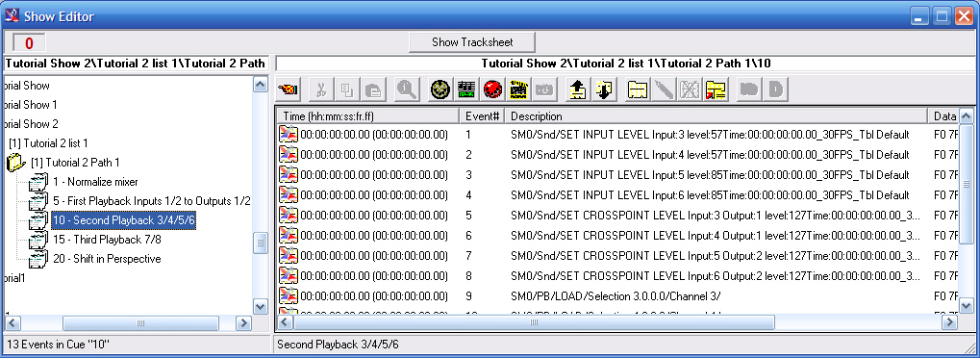This screenshot has height=358, width=980.
Task: Click the yellow folder with red arrow icon
Action: [716, 89]
